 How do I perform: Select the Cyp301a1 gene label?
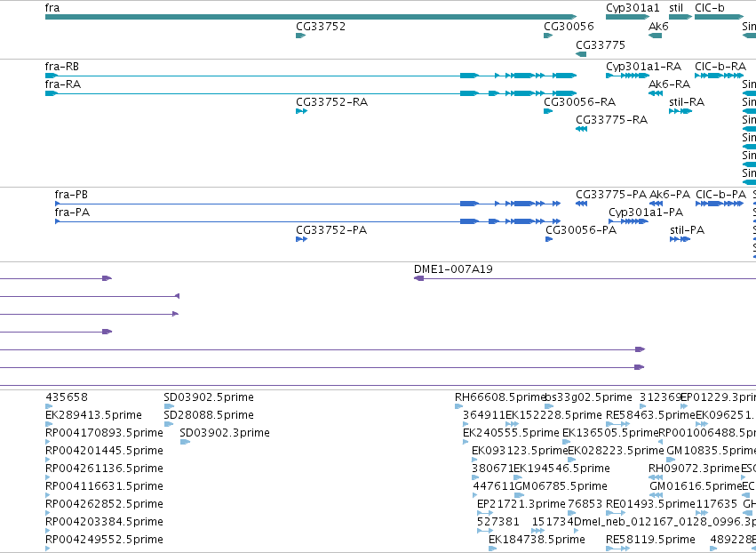tap(633, 8)
